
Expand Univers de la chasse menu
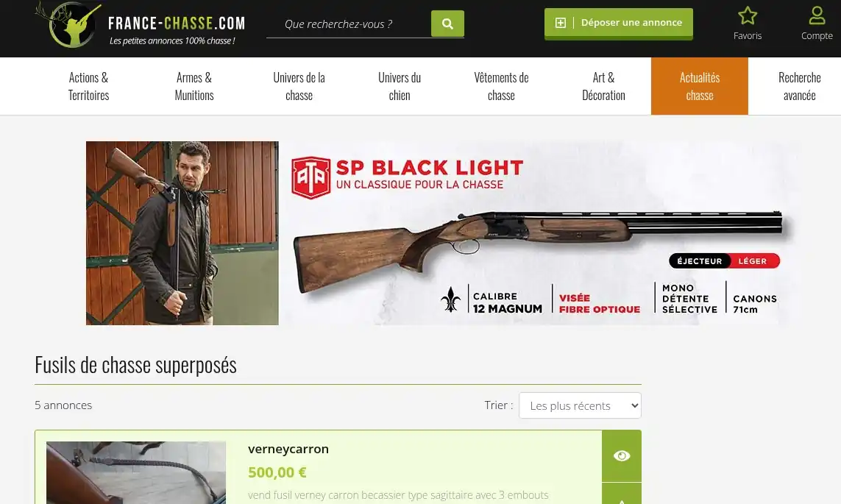299,86
